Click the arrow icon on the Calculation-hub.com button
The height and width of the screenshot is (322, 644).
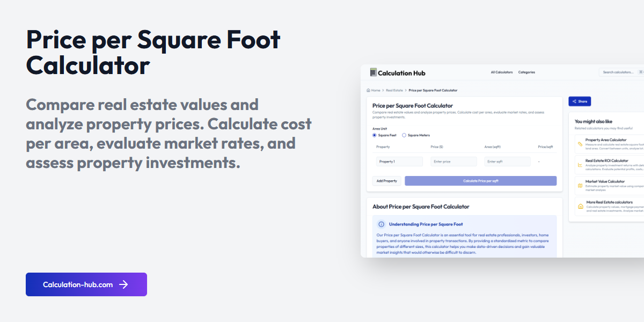[x=123, y=284]
